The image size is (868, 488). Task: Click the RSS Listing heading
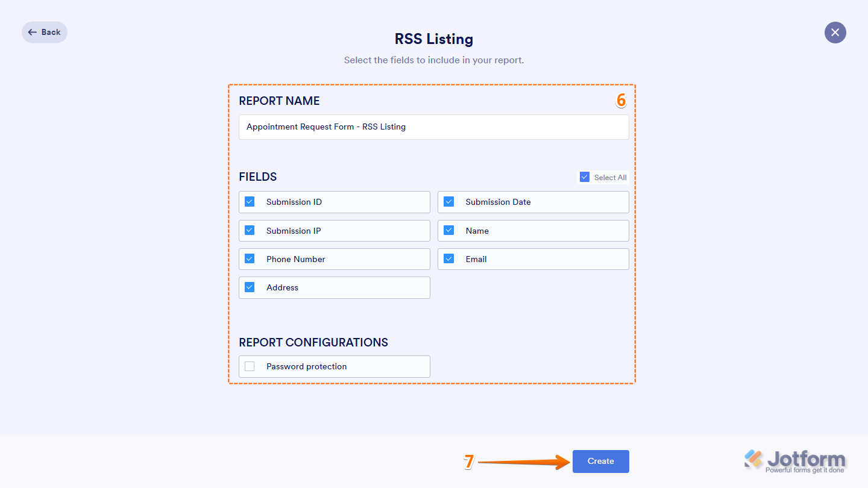click(433, 39)
